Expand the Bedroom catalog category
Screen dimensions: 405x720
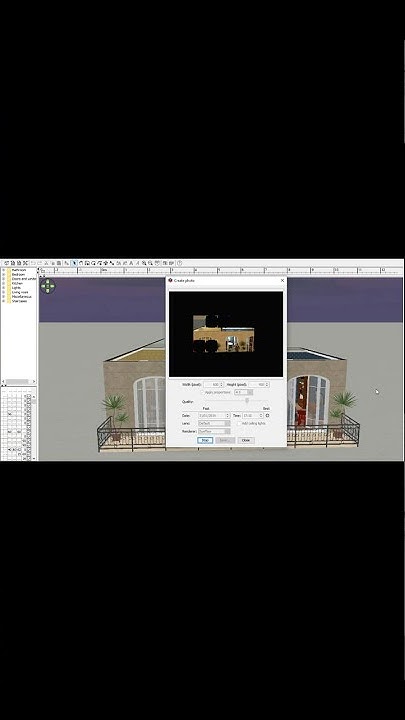pyautogui.click(x=4, y=275)
